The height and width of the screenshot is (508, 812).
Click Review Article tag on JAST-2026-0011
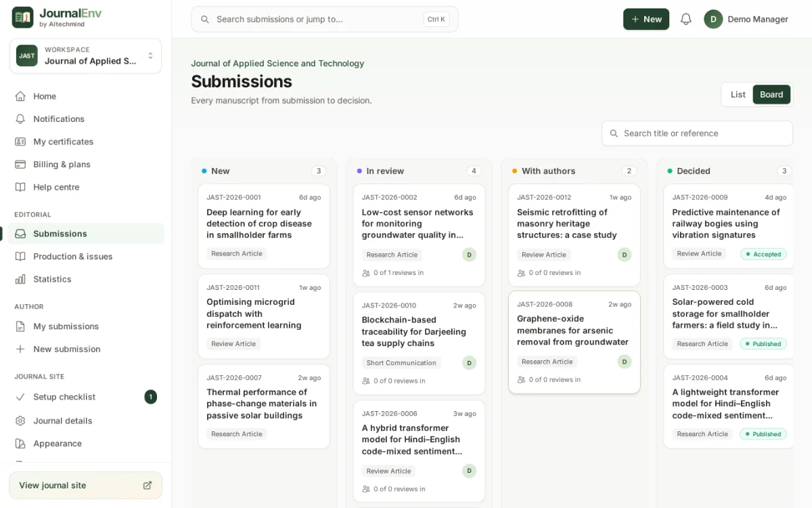(233, 344)
